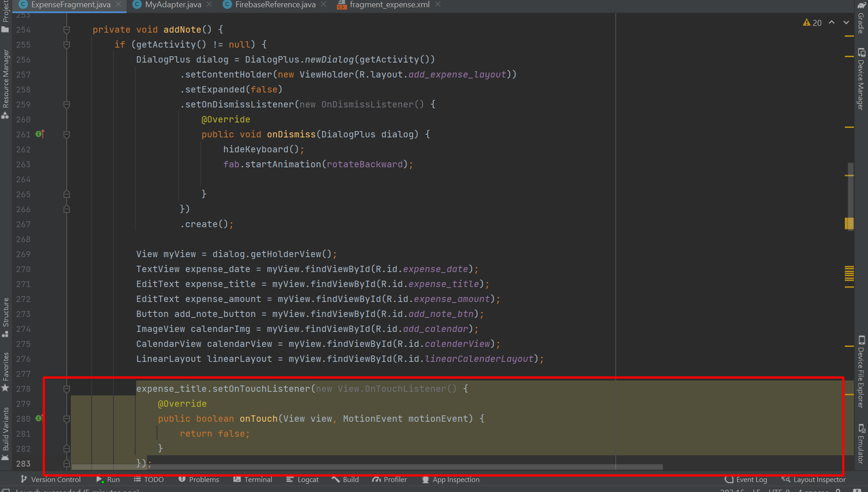The image size is (868, 492).
Task: Open the Emulator tool window
Action: (x=861, y=443)
